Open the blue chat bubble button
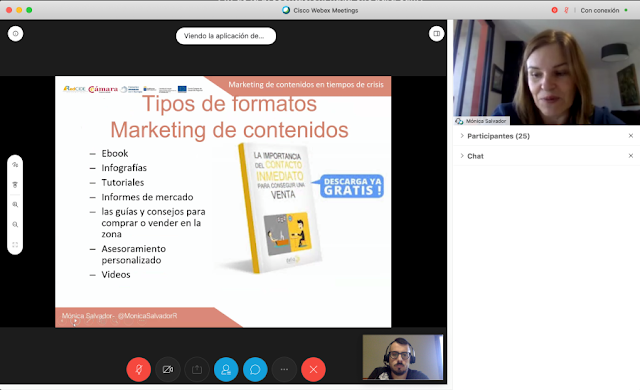This screenshot has height=390, width=640. click(255, 369)
